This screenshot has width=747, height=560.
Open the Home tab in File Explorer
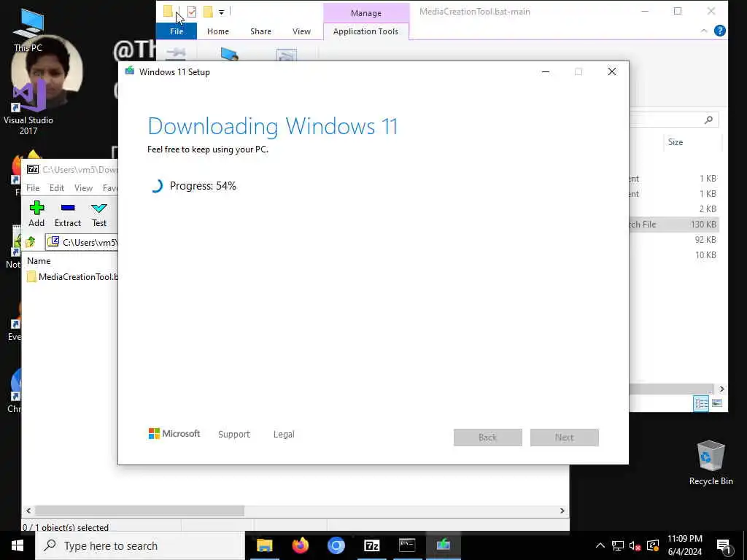(218, 31)
